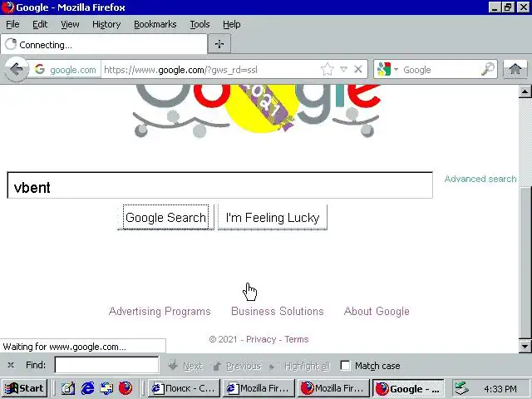
Task: Open the Business Solutions link
Action: (x=278, y=311)
